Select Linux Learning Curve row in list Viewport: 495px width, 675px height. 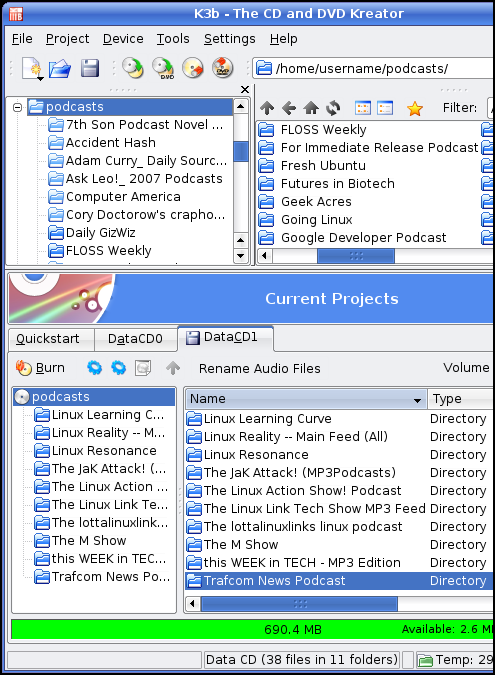339,418
